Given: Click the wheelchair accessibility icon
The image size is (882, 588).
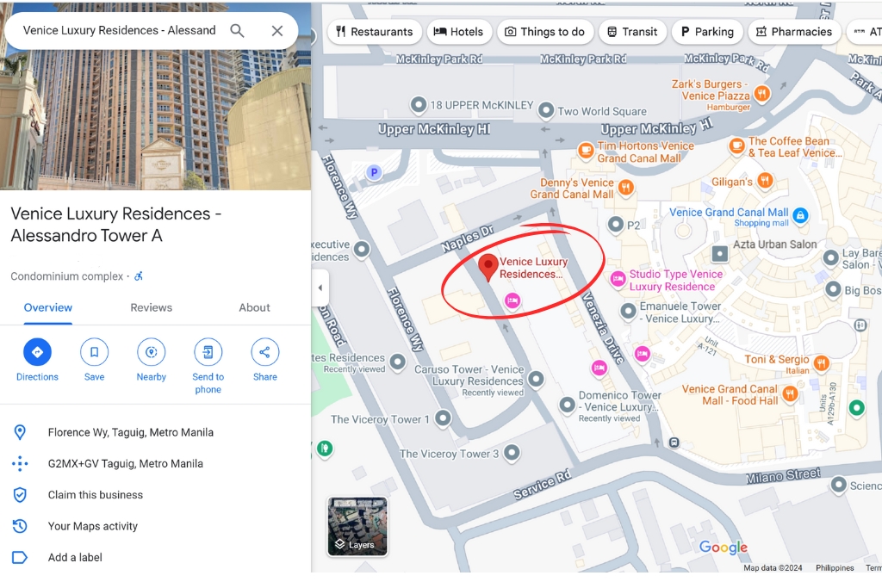Looking at the screenshot, I should pyautogui.click(x=139, y=276).
